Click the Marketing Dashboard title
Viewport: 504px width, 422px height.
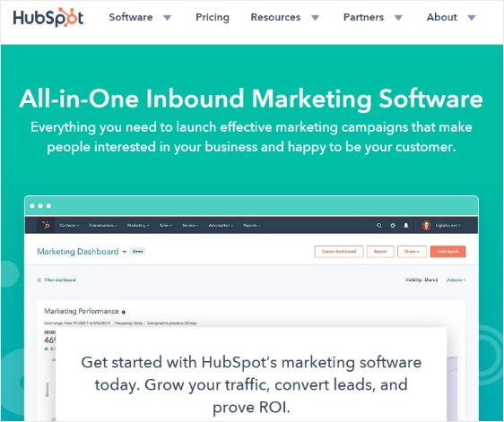click(x=78, y=252)
